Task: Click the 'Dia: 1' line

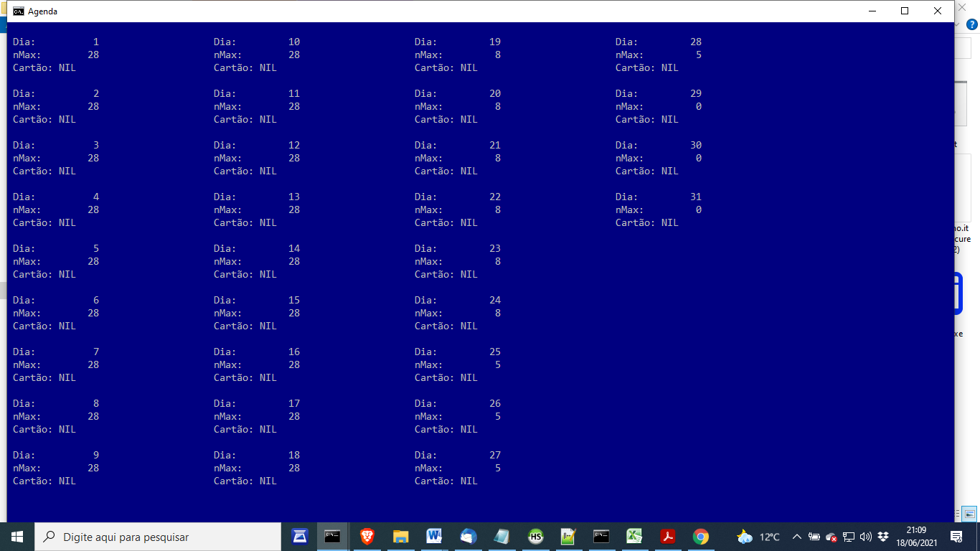Action: 56,42
